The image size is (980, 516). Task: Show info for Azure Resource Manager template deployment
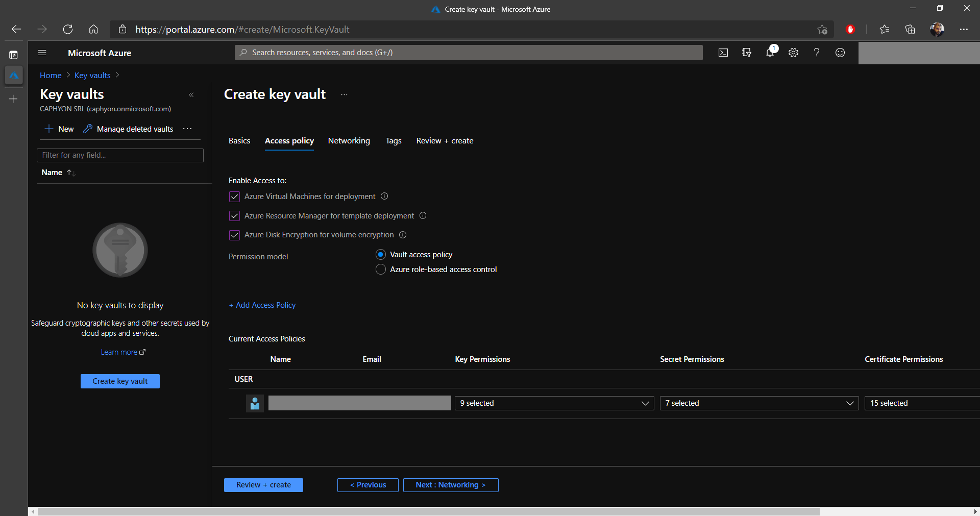[423, 216]
